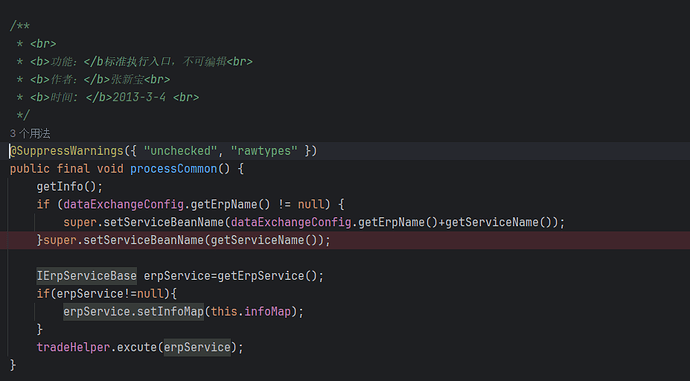Image resolution: width=690 pixels, height=381 pixels.
Task: Click the "rawtypes" string literal
Action: [x=264, y=151]
